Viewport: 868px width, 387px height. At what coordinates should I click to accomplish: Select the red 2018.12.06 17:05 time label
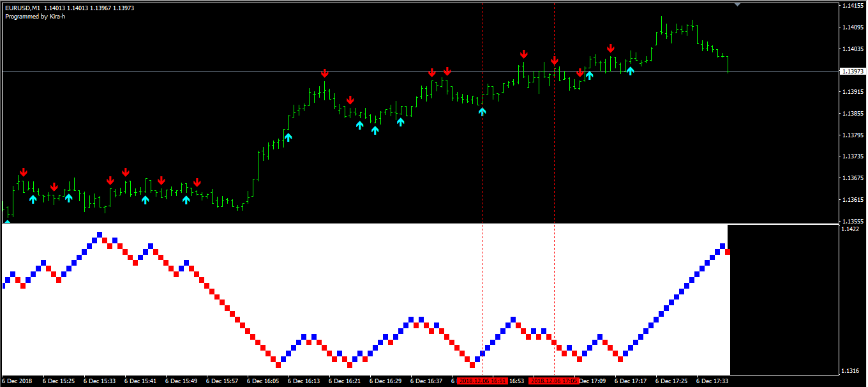coord(554,381)
